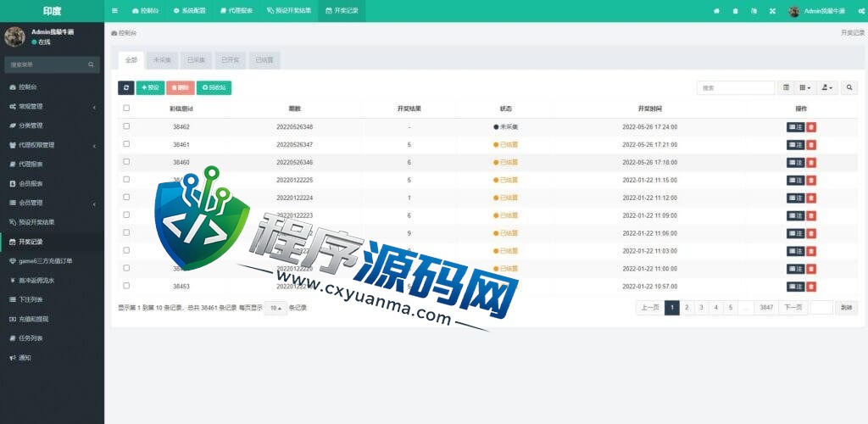This screenshot has width=868, height=424.
Task: Click the 跳转 jump button
Action: [x=847, y=307]
